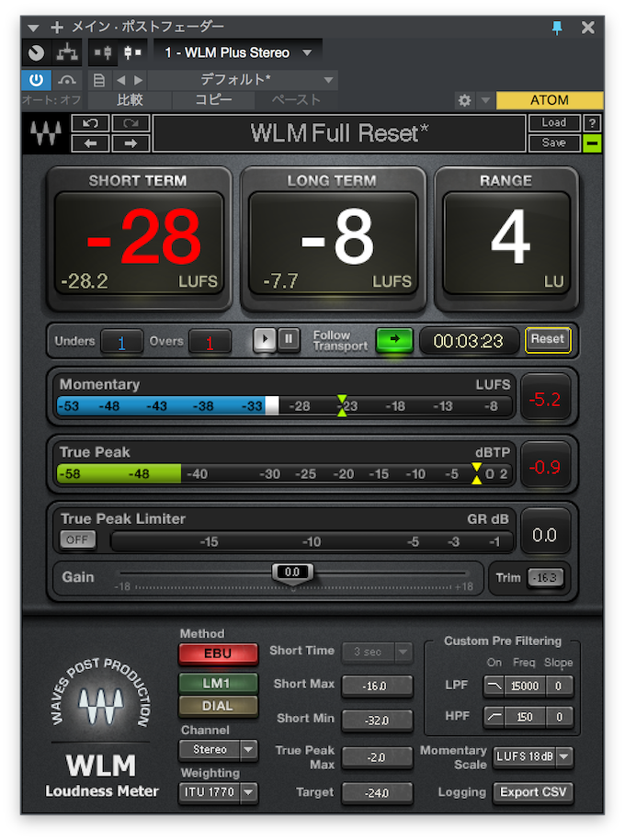Open the preset document icon
The image size is (625, 840).
[x=99, y=80]
